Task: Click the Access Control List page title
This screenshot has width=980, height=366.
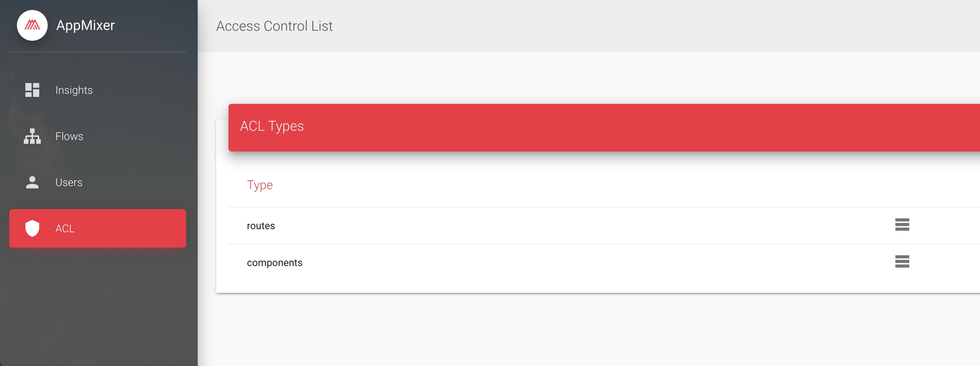Action: tap(274, 26)
